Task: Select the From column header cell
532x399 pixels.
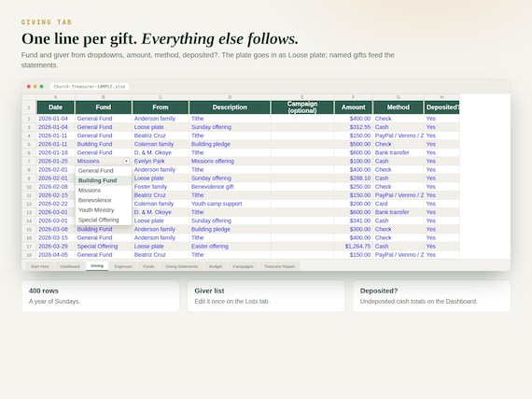Action: (x=161, y=107)
